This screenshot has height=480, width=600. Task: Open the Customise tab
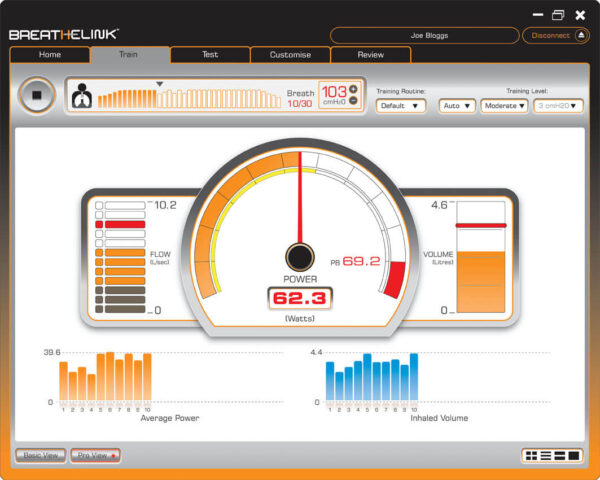point(290,55)
